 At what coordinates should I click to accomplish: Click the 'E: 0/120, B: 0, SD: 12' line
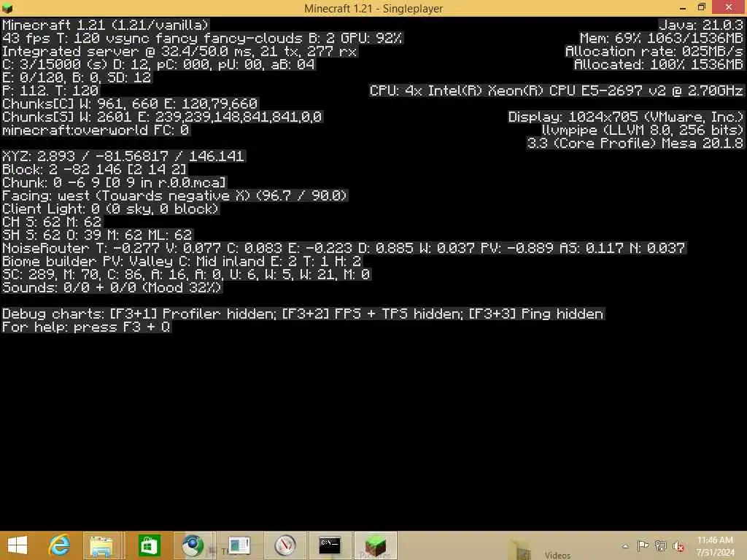(77, 77)
